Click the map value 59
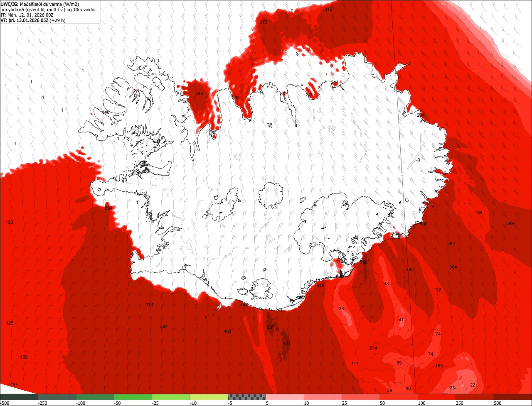This screenshot has height=406, width=532. [399, 363]
